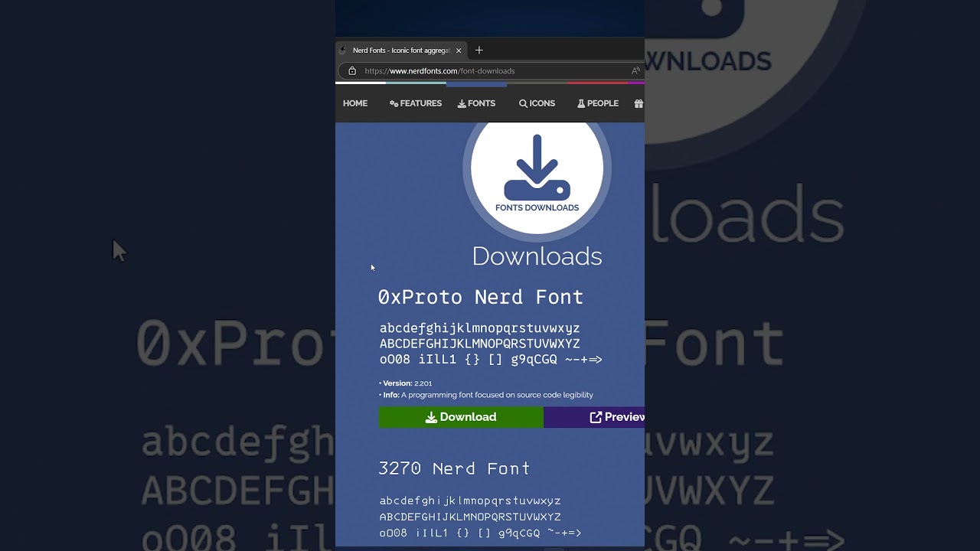The image size is (980, 551).
Task: Click the "3270 Nerd Font" heading
Action: tap(455, 468)
